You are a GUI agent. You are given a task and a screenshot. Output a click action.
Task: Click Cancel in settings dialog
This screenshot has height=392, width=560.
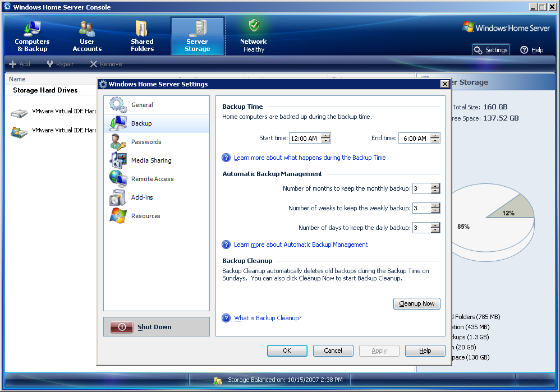pos(333,351)
